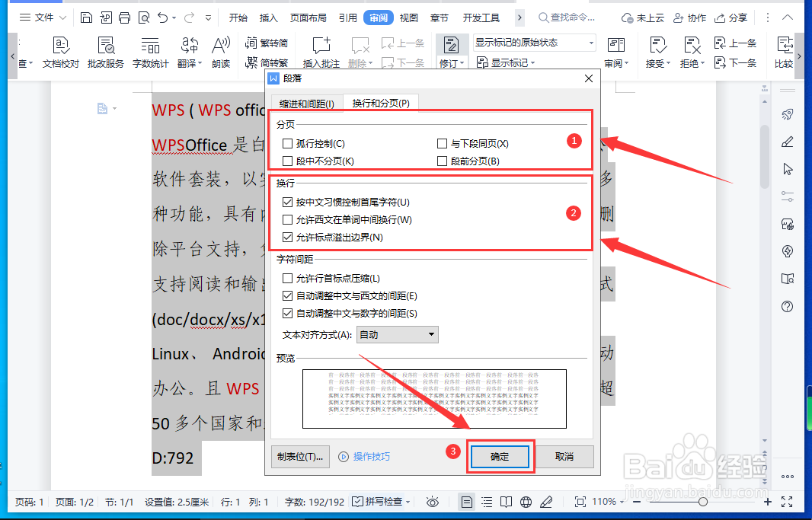Click the cursor select icon in sidebar
This screenshot has height=520, width=812.
pos(787,169)
